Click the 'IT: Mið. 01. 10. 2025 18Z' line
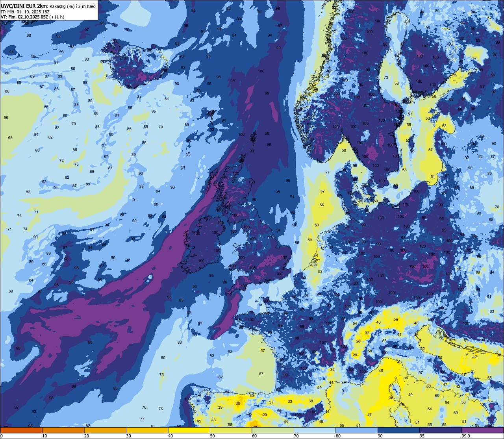 25,11
